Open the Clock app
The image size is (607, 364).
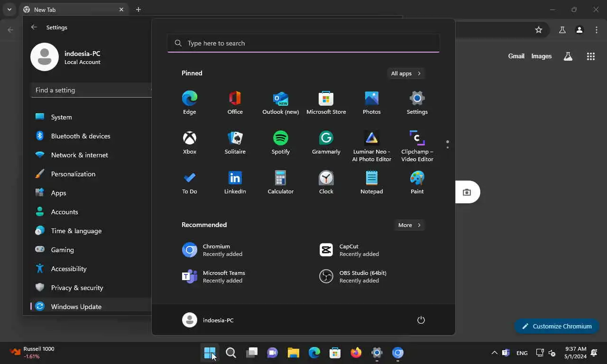point(326,182)
